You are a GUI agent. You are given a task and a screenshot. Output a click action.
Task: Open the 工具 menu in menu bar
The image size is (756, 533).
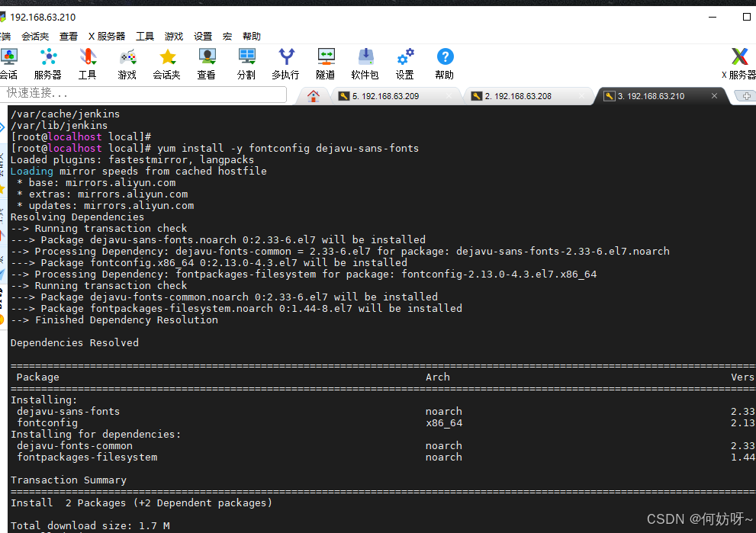pyautogui.click(x=145, y=36)
